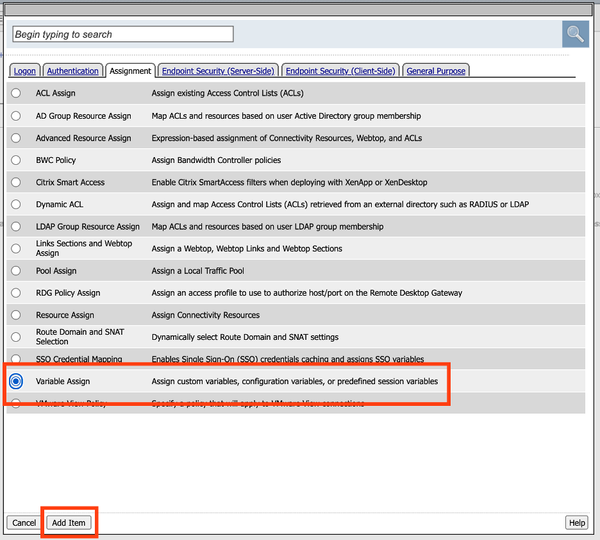Select Citrix Smart Access radio button

(x=16, y=183)
